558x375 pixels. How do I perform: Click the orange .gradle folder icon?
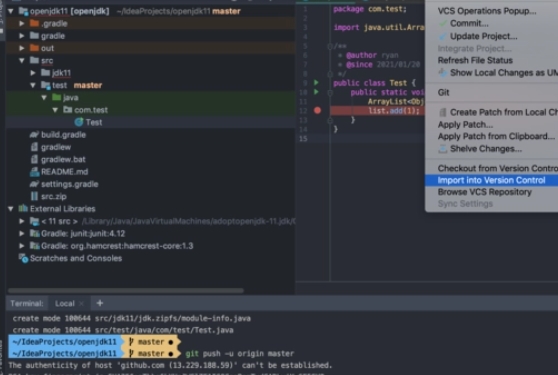(35, 23)
